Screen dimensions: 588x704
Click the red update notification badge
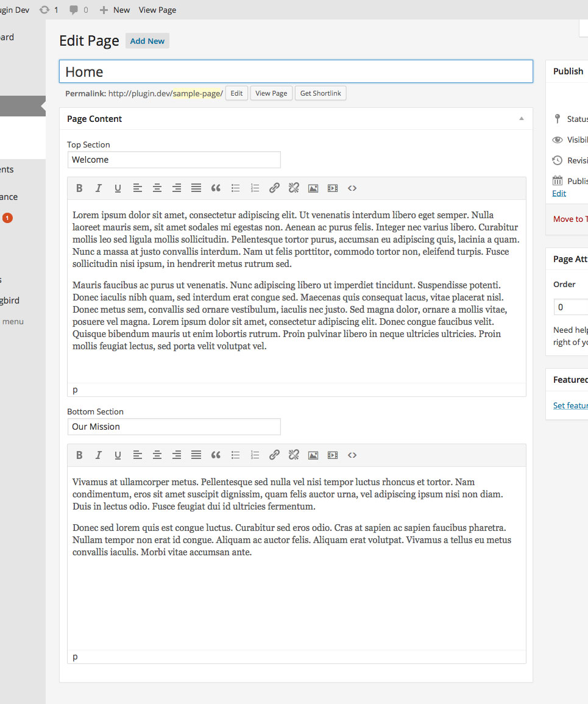[7, 218]
